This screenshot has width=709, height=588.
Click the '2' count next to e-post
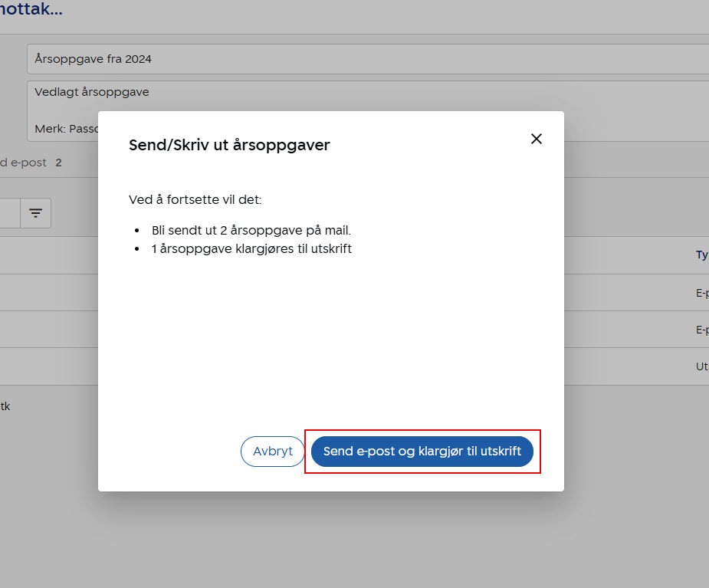[57, 163]
